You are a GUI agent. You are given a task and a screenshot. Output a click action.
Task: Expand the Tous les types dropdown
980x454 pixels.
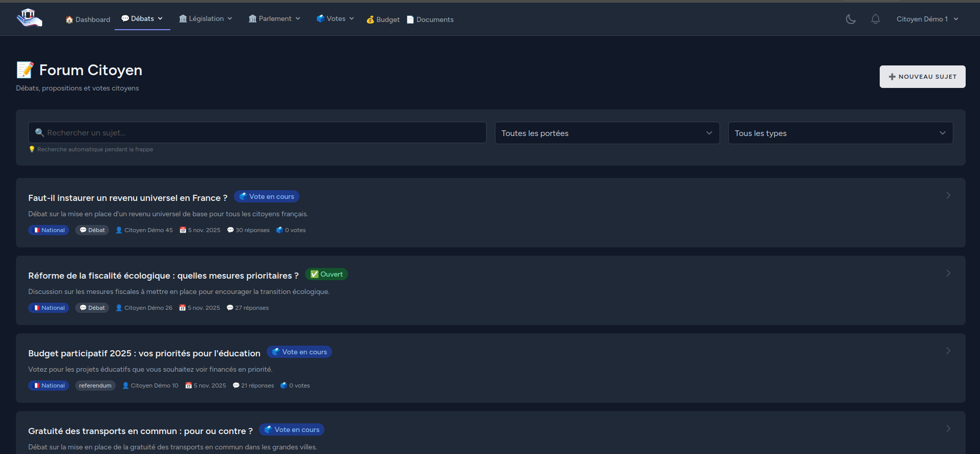[840, 133]
